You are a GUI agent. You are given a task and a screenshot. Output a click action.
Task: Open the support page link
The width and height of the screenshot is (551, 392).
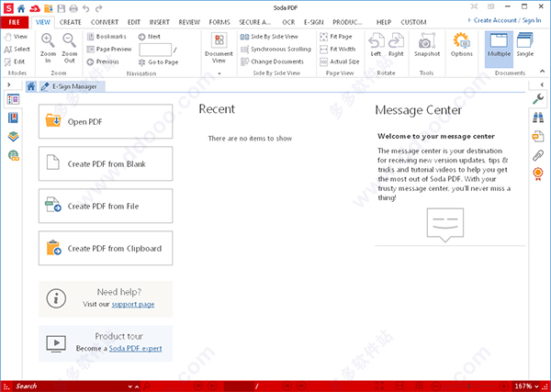point(133,304)
